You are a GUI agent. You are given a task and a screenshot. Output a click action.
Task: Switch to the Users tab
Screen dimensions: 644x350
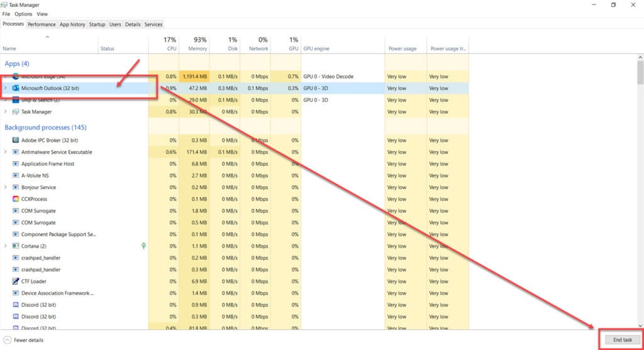(115, 25)
